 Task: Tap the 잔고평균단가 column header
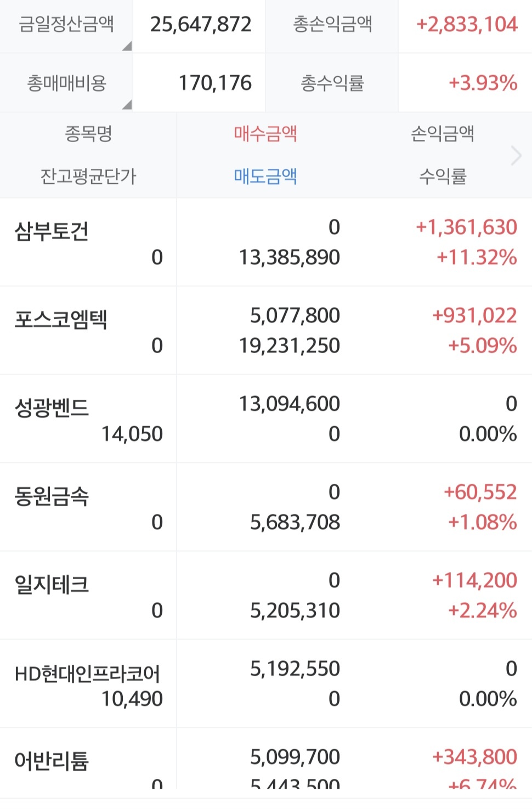[x=88, y=176]
